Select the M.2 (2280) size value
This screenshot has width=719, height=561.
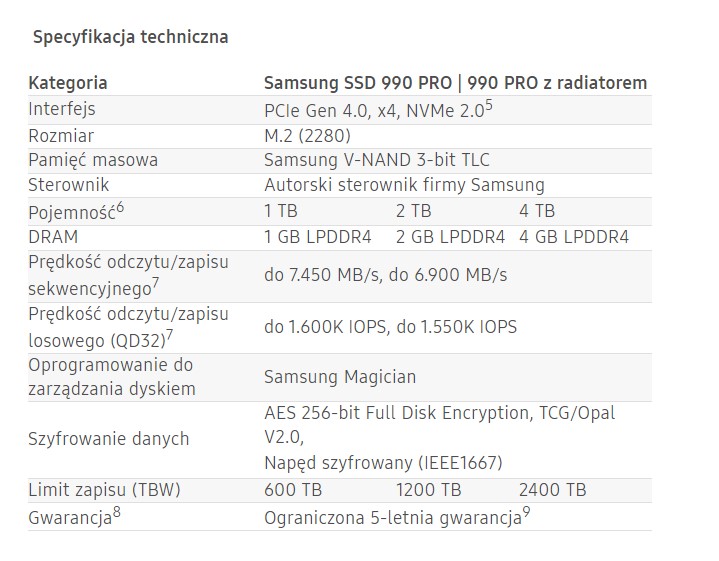307,134
